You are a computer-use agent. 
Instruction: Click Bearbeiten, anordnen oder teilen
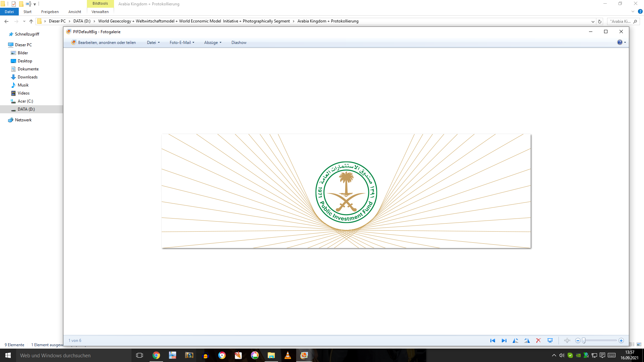103,43
